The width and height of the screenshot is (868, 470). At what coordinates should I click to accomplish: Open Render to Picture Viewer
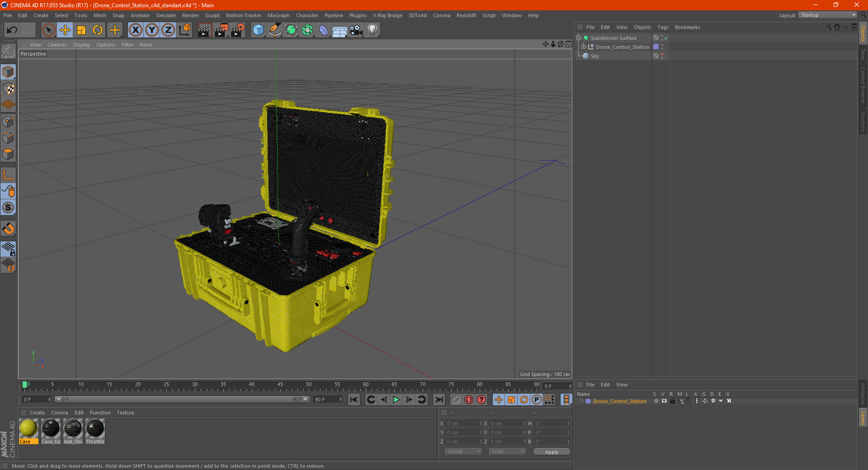pyautogui.click(x=221, y=30)
